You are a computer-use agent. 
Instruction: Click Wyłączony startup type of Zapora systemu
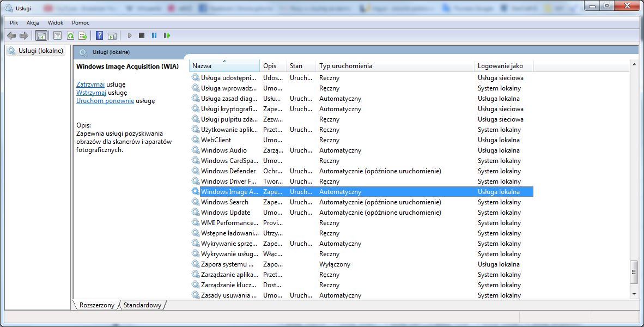pos(335,264)
